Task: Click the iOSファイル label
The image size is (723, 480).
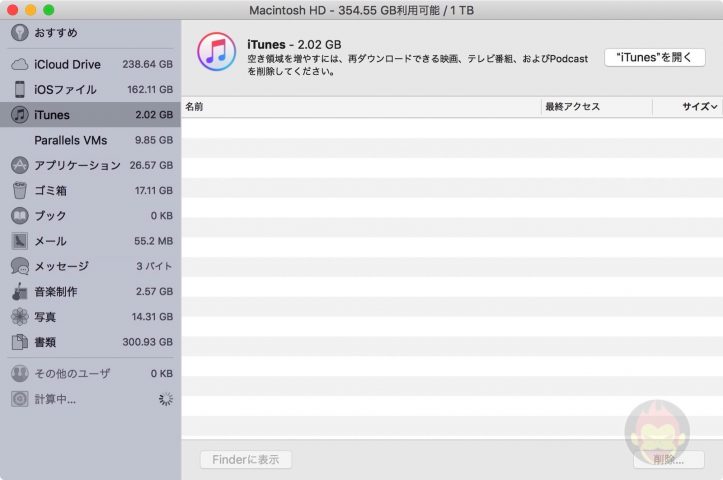Action: (65, 89)
